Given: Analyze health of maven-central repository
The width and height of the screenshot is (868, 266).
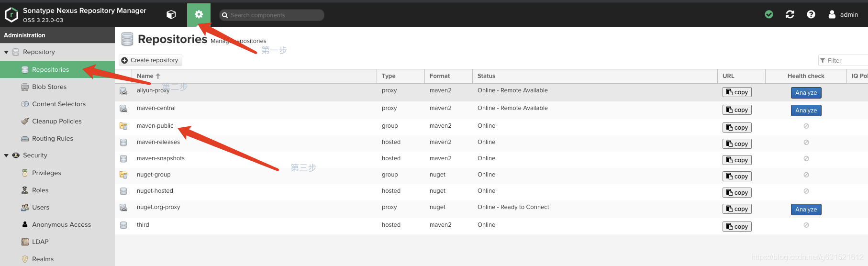Looking at the screenshot, I should (x=806, y=111).
